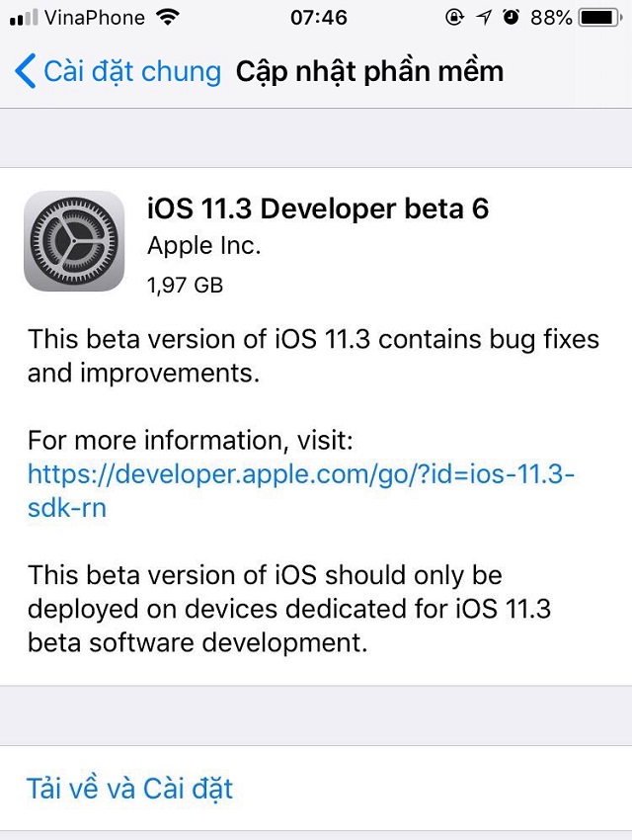Tap the 07:46 clock in status bar
The width and height of the screenshot is (632, 840).
click(319, 18)
